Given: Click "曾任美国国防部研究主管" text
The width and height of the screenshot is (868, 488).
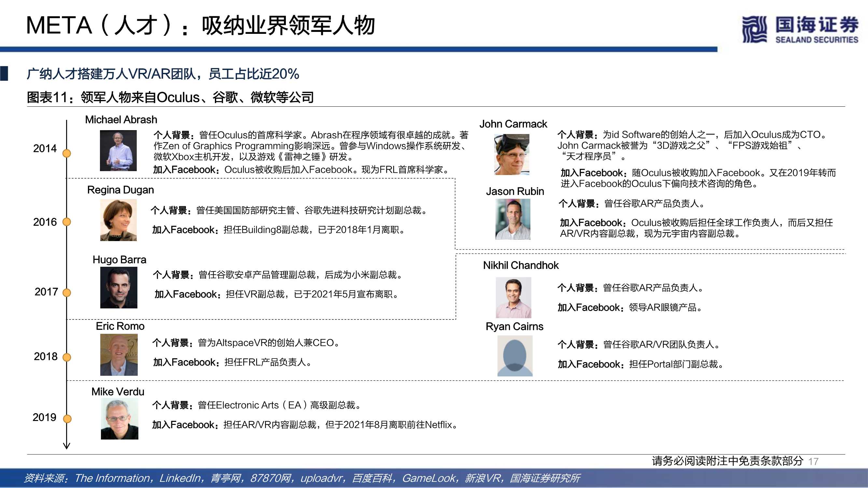Looking at the screenshot, I should (x=245, y=210).
